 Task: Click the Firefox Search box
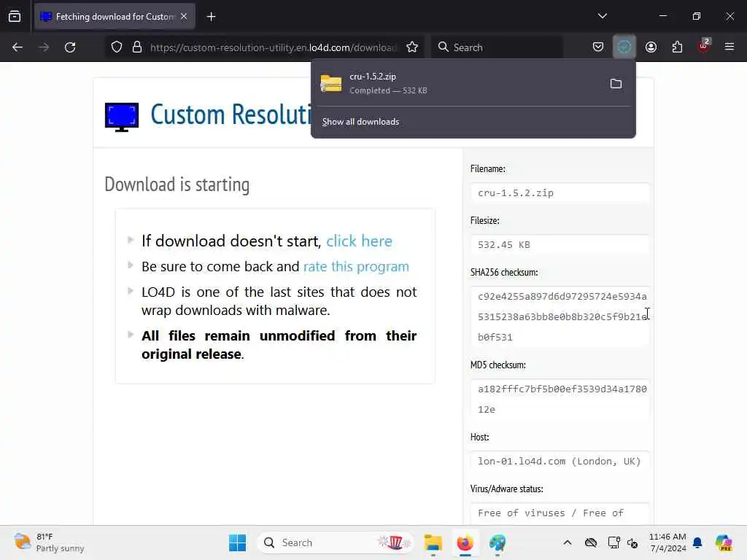(x=496, y=47)
